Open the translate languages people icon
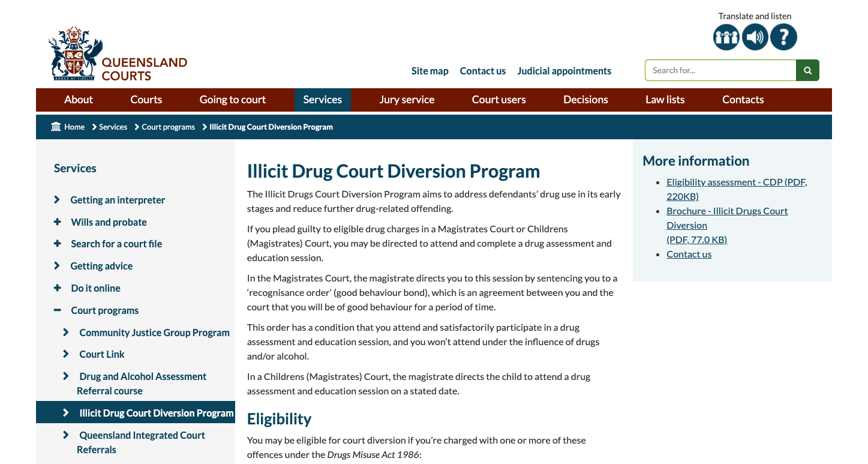The width and height of the screenshot is (868, 464). coord(726,37)
